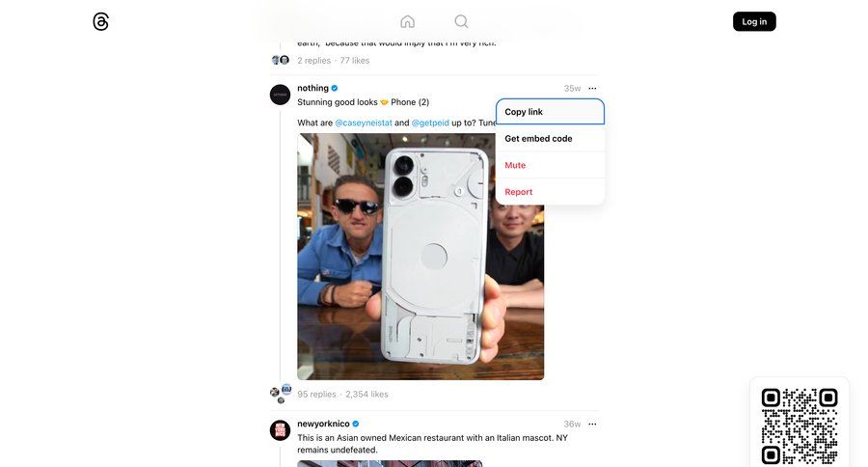Select Copy link from the menu

click(x=550, y=112)
